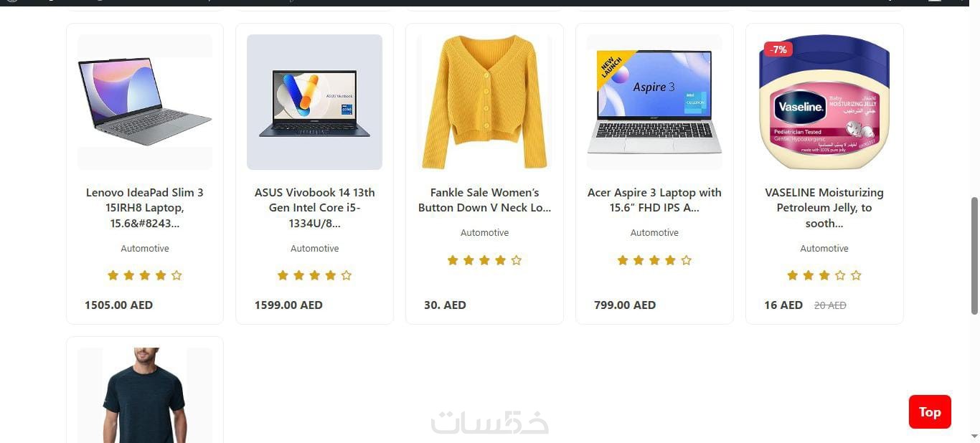This screenshot has height=443, width=980.
Task: Open Acer Aspire 3 Laptop product title
Action: (x=654, y=200)
